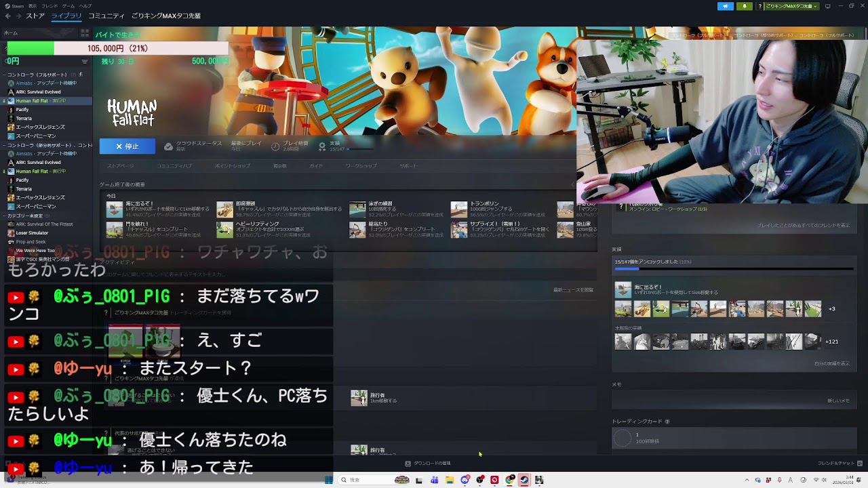Image resolution: width=868 pixels, height=488 pixels.
Task: Open the ゲーム menu
Action: (x=69, y=6)
